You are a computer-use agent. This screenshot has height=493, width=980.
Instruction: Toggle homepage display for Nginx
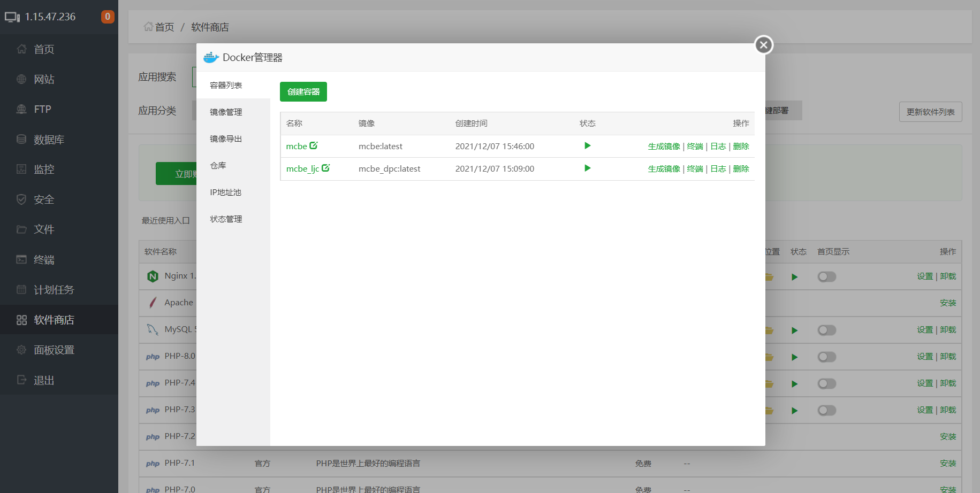(x=826, y=276)
